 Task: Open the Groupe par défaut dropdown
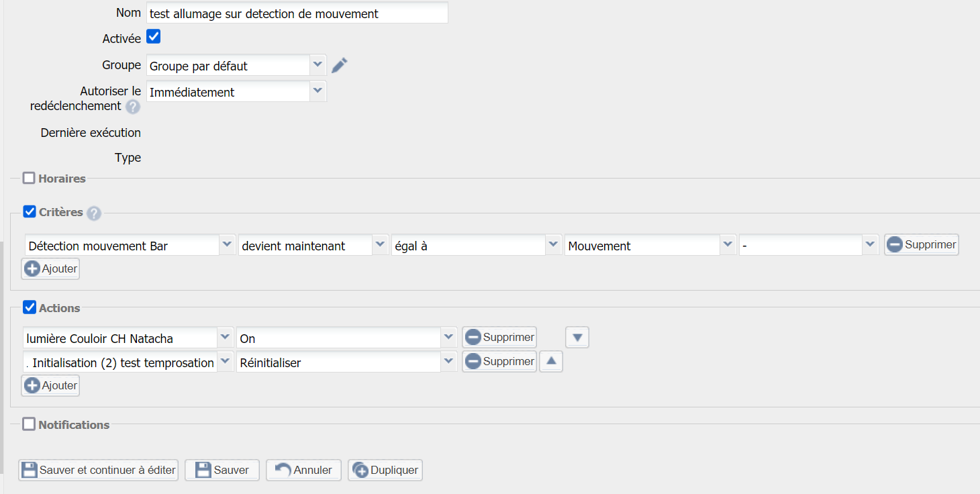pyautogui.click(x=317, y=66)
